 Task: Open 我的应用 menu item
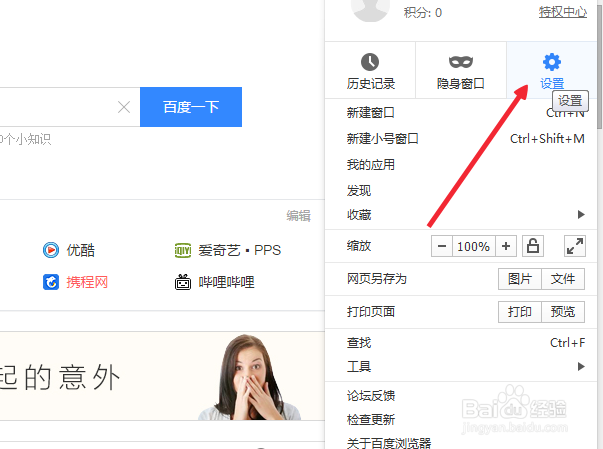(x=461, y=165)
